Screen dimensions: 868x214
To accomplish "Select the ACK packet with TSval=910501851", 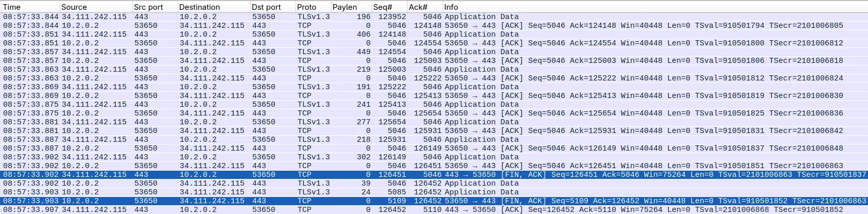I will 434,166.
